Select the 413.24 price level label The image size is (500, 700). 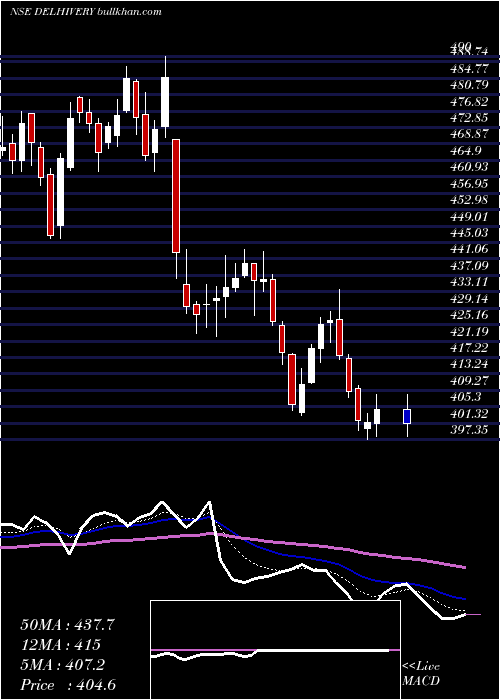[469, 366]
